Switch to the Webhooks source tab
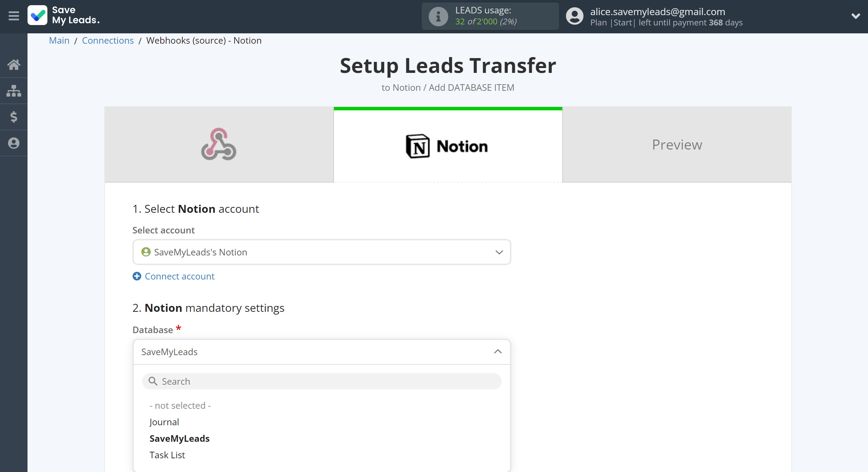 coord(219,144)
